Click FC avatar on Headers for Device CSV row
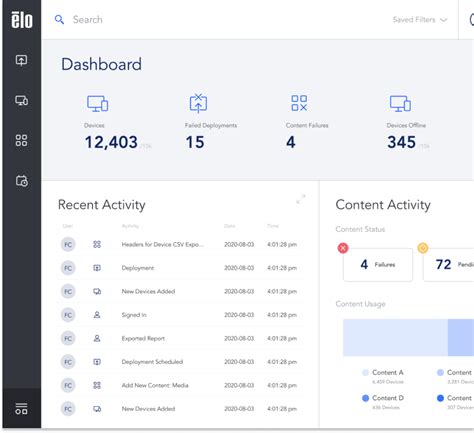The image size is (474, 433). (x=68, y=245)
